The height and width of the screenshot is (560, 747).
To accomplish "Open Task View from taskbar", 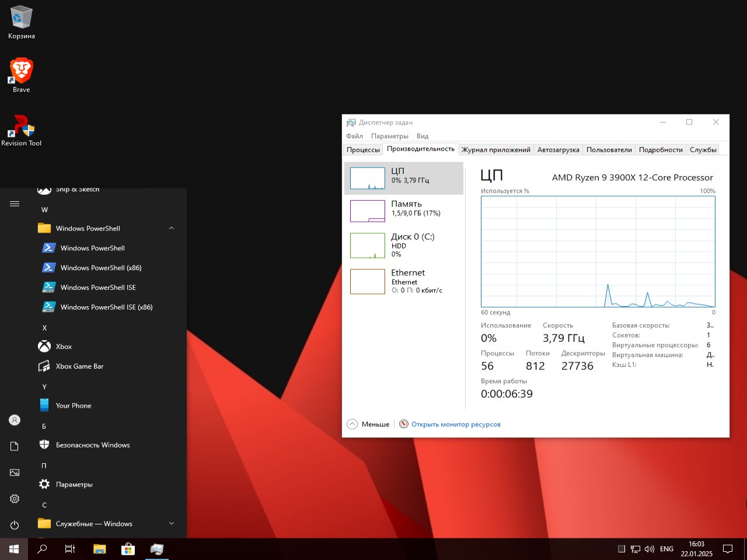I will click(x=70, y=549).
